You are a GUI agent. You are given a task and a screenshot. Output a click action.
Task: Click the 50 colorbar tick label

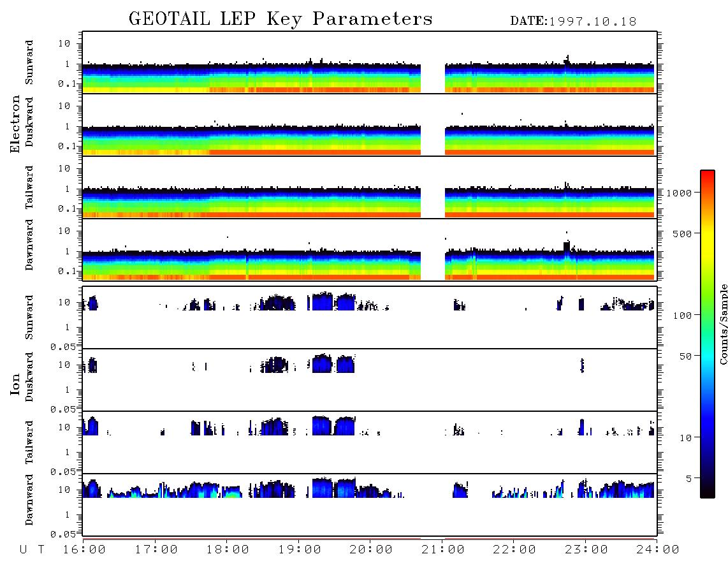tap(686, 356)
